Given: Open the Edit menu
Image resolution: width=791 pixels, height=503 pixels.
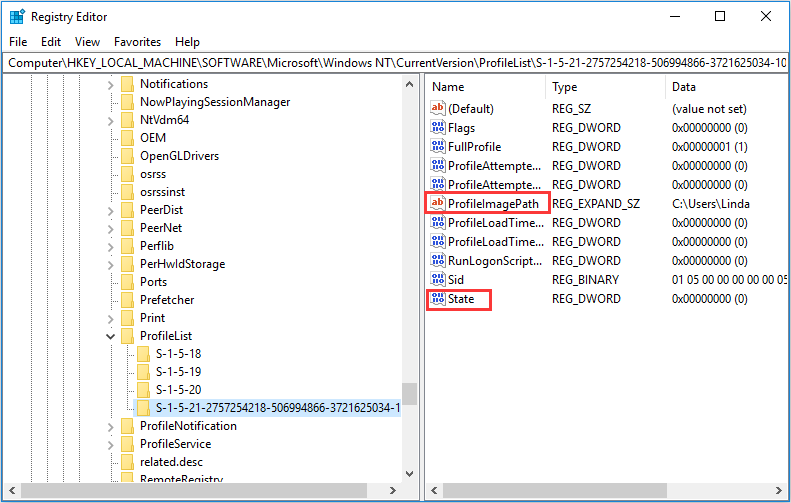Looking at the screenshot, I should click(51, 42).
